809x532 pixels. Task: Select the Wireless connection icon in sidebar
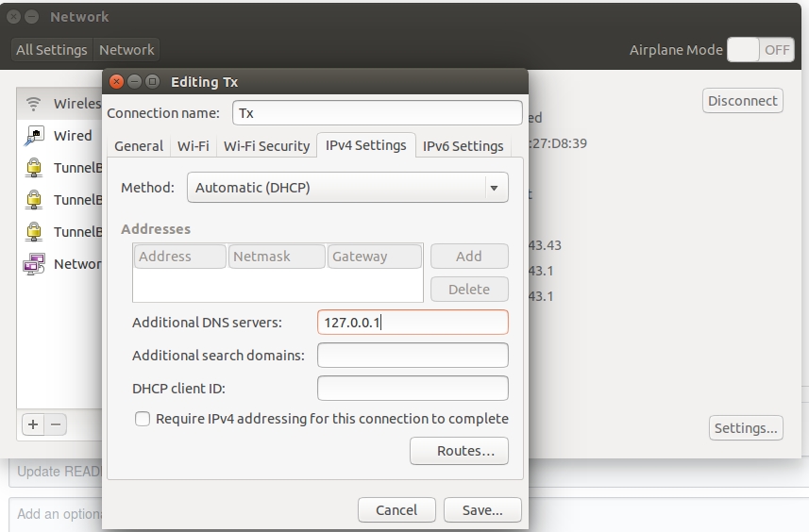click(34, 104)
